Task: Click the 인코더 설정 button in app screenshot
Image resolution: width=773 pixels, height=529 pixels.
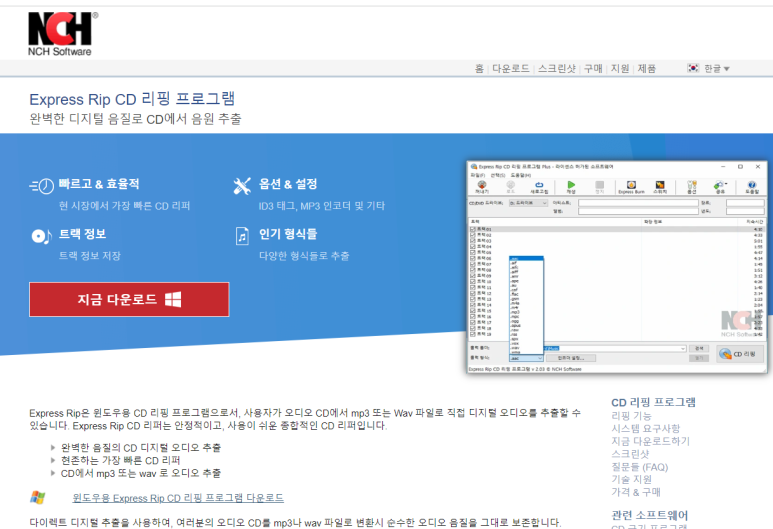Action: (571, 358)
